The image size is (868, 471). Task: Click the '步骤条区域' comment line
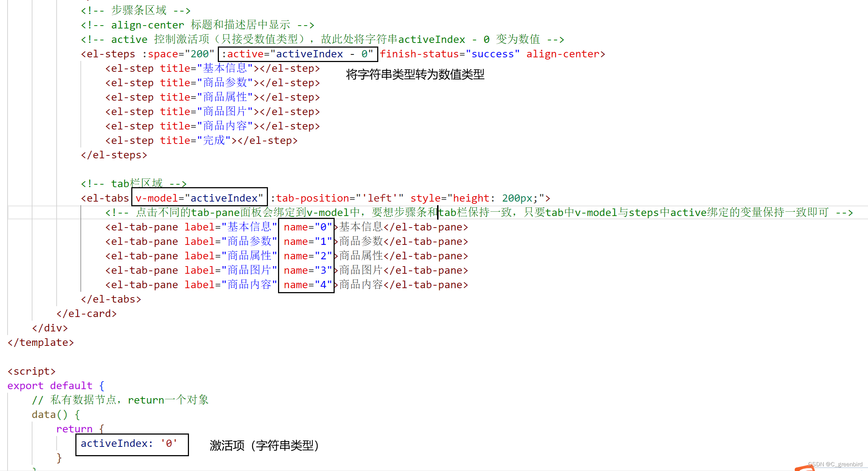tap(136, 10)
